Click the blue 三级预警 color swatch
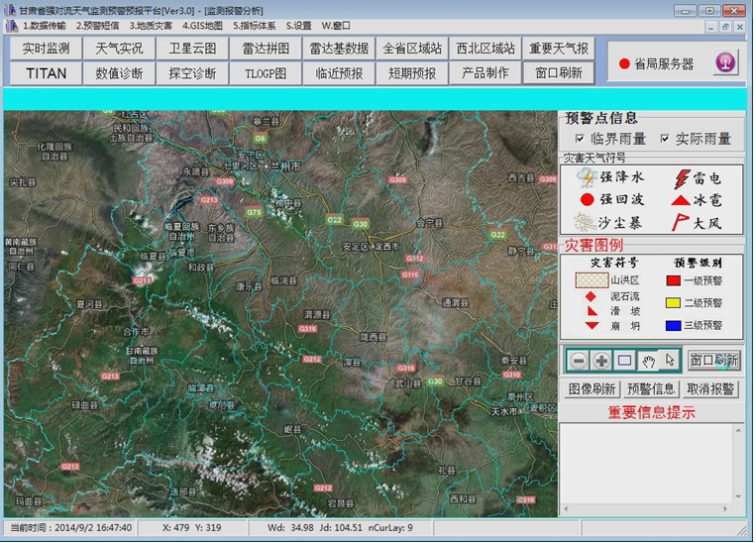Viewport: 756px width, 543px height. (673, 326)
